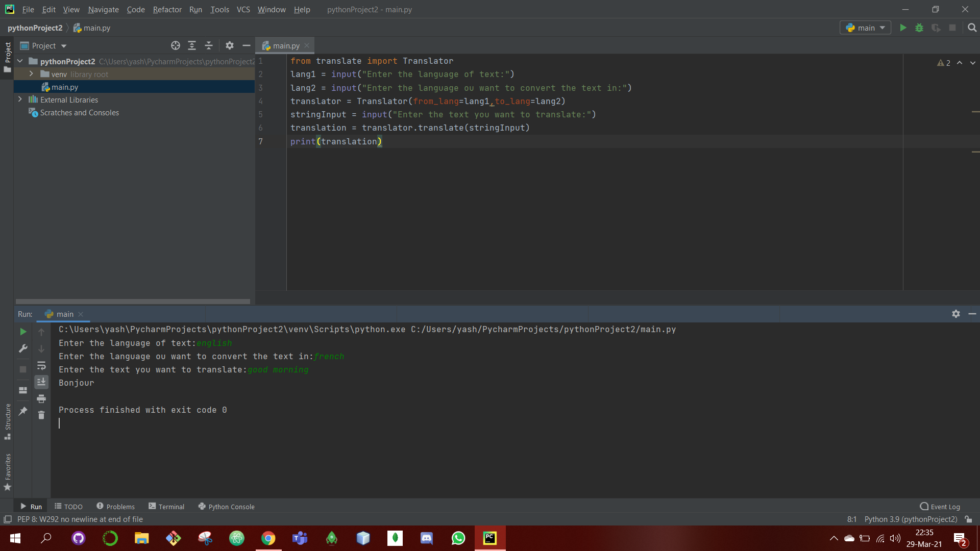
Task: Collapse all in Project panel
Action: click(209, 46)
